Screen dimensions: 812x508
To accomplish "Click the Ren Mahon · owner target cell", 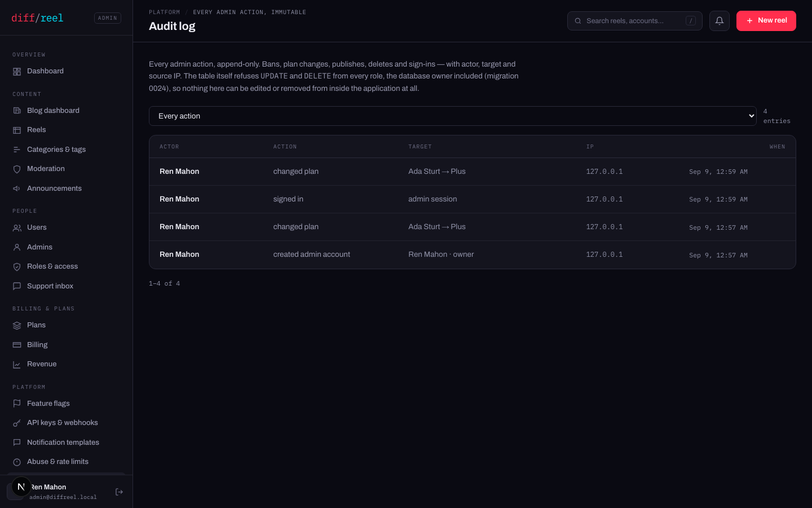I will tap(441, 255).
